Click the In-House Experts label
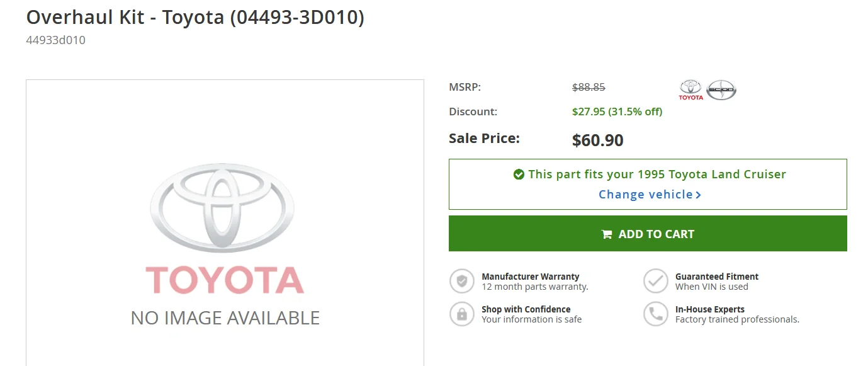The height and width of the screenshot is (366, 868). [x=709, y=309]
